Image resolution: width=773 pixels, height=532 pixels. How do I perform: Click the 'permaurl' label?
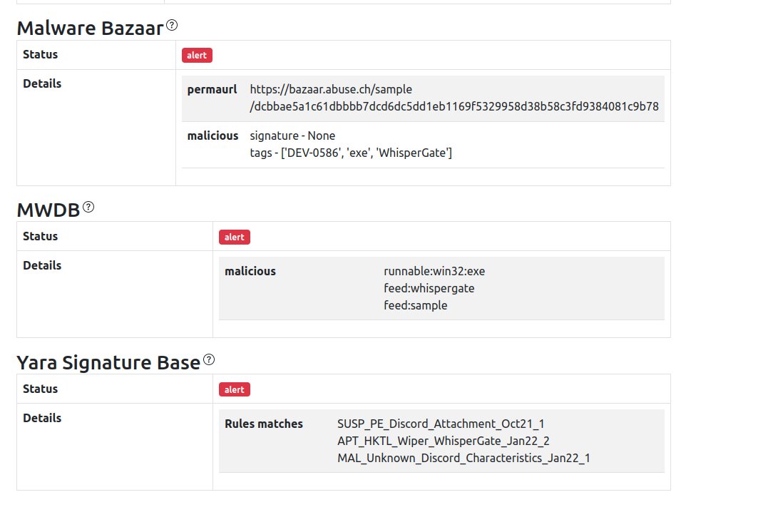(x=212, y=89)
